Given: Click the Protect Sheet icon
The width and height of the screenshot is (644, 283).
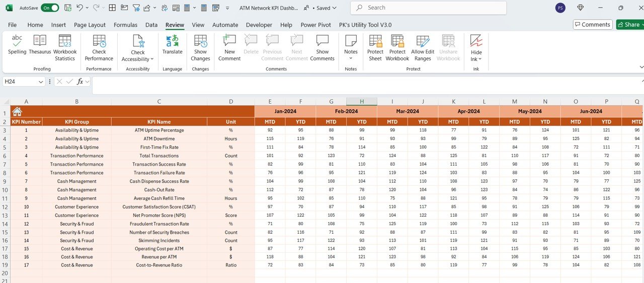Looking at the screenshot, I should point(375,41).
